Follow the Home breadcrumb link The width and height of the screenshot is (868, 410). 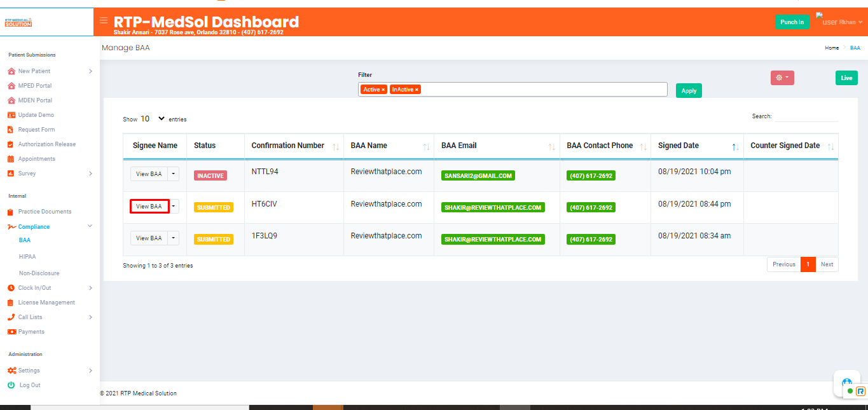(x=832, y=48)
